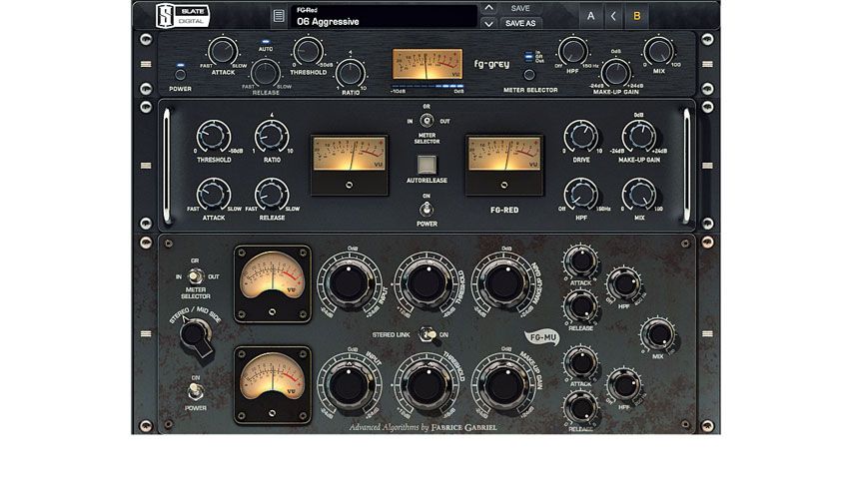Click the FG-MU lower VU meter
Image resolution: width=849 pixels, height=504 pixels.
273,385
